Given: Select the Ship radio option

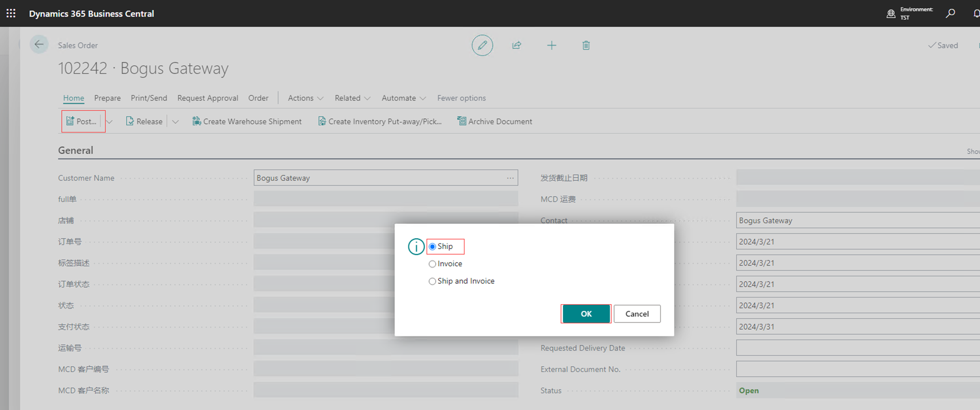Looking at the screenshot, I should pyautogui.click(x=432, y=246).
